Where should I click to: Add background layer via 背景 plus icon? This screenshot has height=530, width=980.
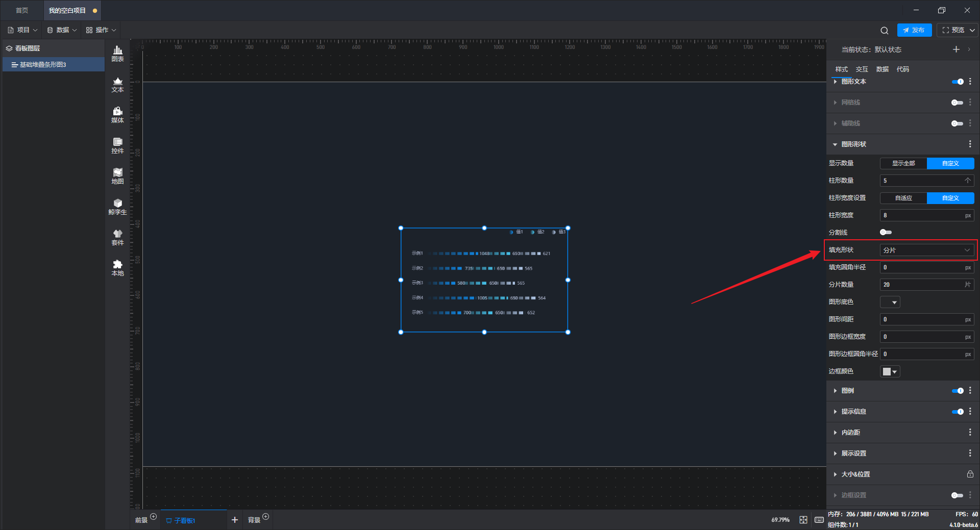(x=265, y=517)
